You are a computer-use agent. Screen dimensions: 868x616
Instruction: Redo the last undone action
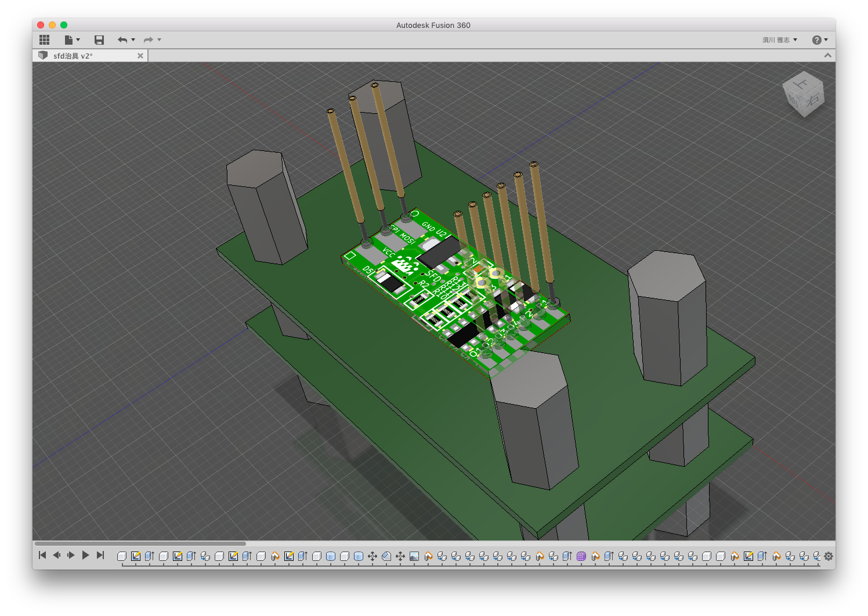[149, 39]
